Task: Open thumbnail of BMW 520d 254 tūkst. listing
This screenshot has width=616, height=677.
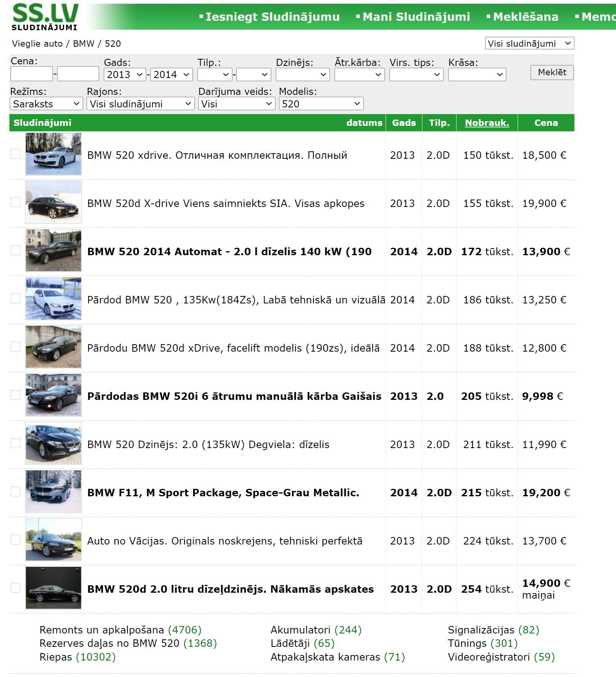Action: [53, 588]
